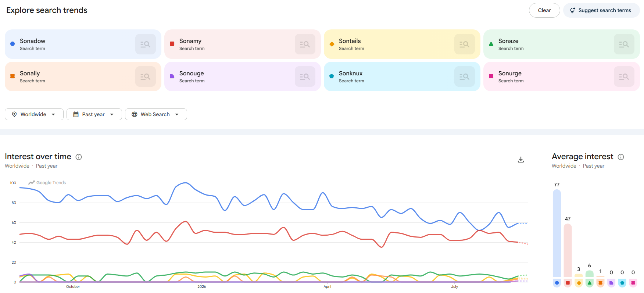Open search details icon for Sonknux
The width and height of the screenshot is (644, 293).
pyautogui.click(x=465, y=76)
